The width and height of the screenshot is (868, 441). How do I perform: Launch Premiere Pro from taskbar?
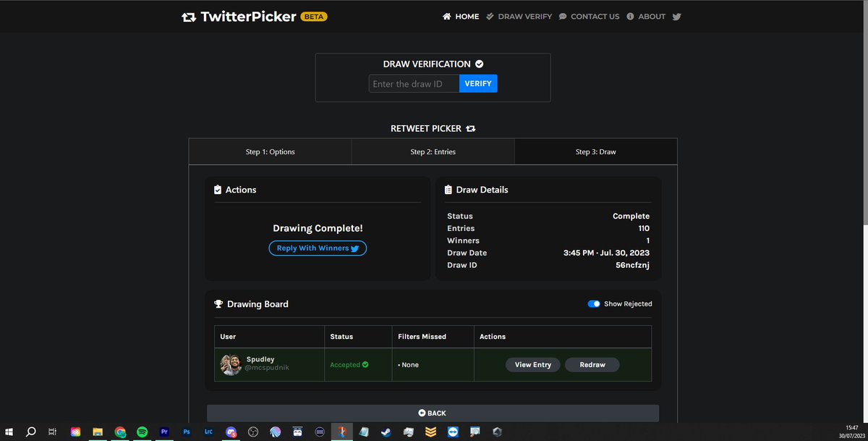[x=164, y=432]
